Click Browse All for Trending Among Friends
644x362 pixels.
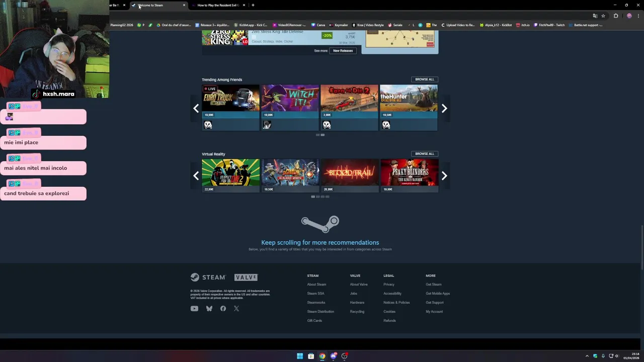[x=425, y=79]
